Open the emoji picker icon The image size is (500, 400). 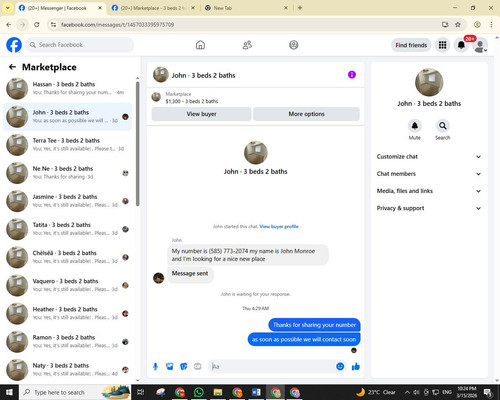point(340,367)
